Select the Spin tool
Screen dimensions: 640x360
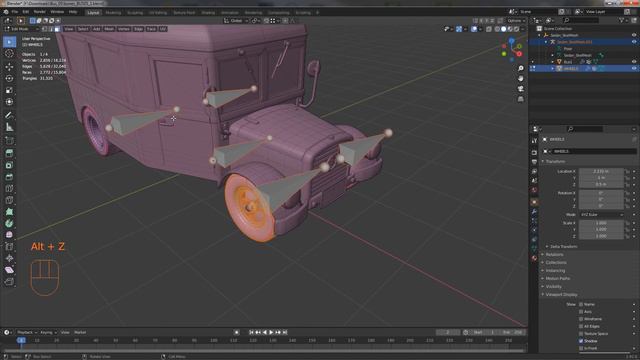coord(9,224)
